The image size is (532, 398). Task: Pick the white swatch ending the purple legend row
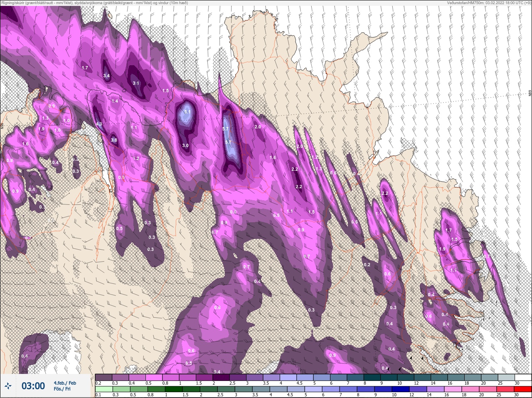[x=523, y=377]
